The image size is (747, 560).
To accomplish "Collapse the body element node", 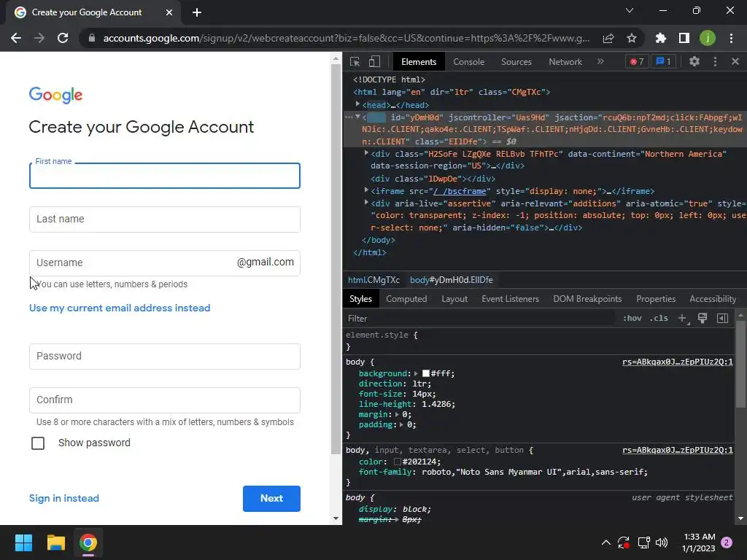I will 357,117.
